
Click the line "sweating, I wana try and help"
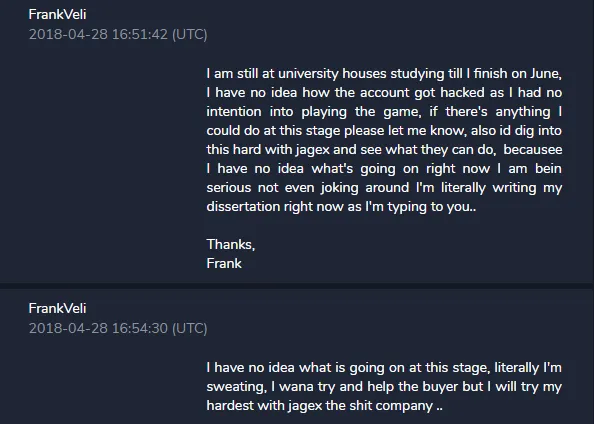click(384, 386)
